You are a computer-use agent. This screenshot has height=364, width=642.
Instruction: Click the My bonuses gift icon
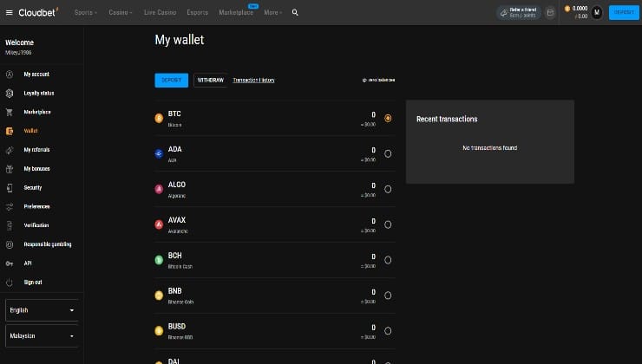[x=10, y=169]
